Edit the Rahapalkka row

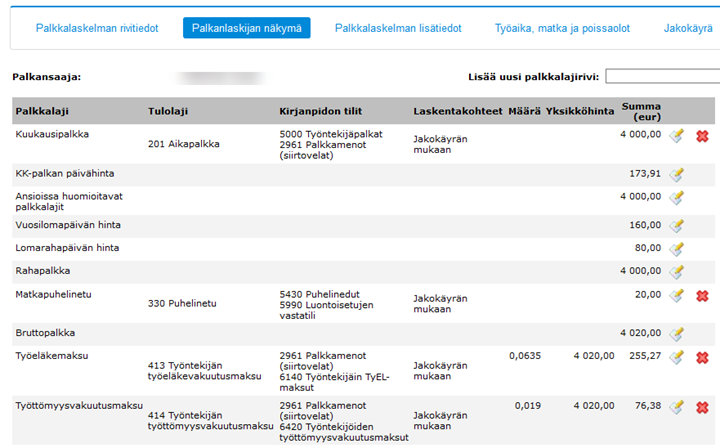click(677, 271)
